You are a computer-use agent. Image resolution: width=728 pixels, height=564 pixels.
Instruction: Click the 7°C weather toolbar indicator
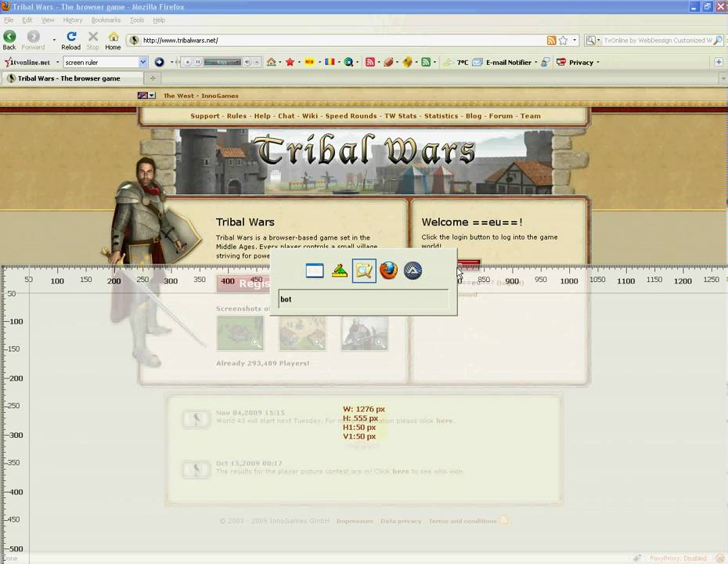[456, 62]
